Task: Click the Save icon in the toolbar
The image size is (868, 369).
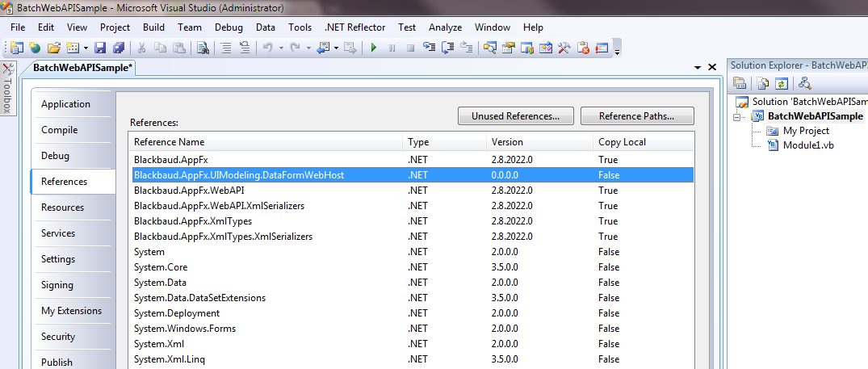Action: pos(101,48)
